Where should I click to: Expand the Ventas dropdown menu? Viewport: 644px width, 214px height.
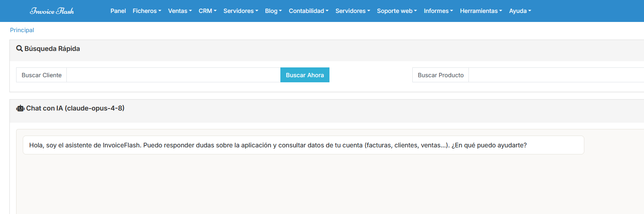coord(180,11)
